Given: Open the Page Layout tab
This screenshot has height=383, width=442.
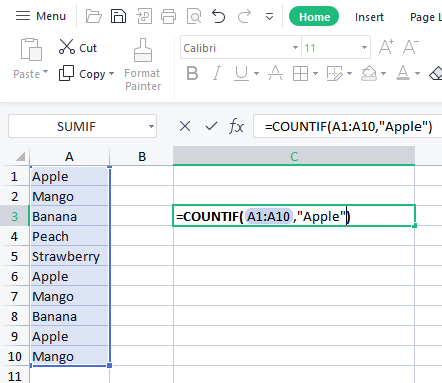Looking at the screenshot, I should 426,17.
